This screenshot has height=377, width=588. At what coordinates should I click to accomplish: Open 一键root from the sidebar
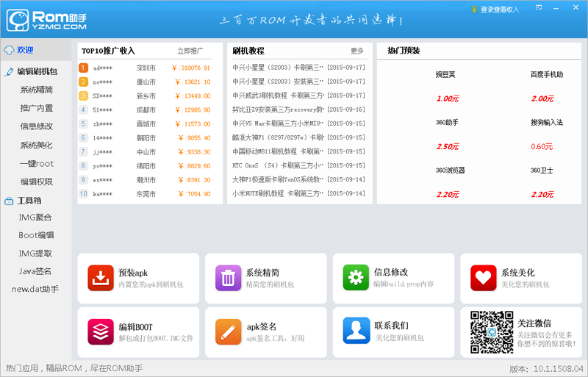(37, 163)
